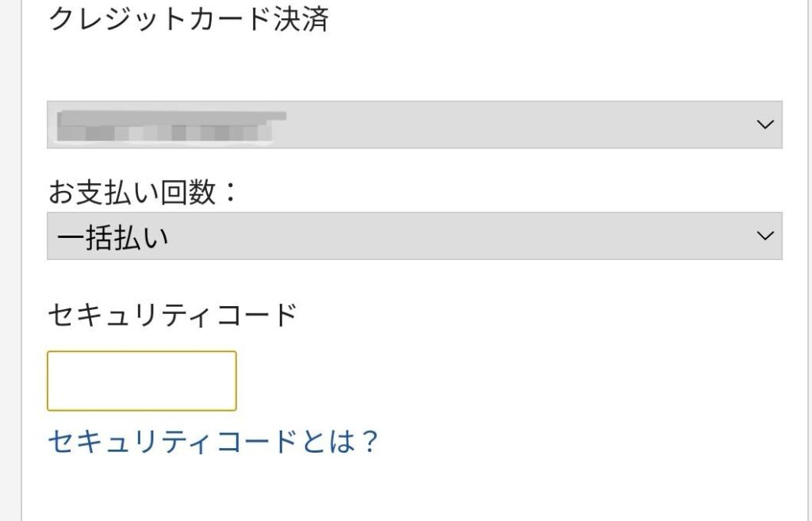Image resolution: width=812 pixels, height=521 pixels.
Task: Focus the セキュリティコード input box
Action: 142,381
